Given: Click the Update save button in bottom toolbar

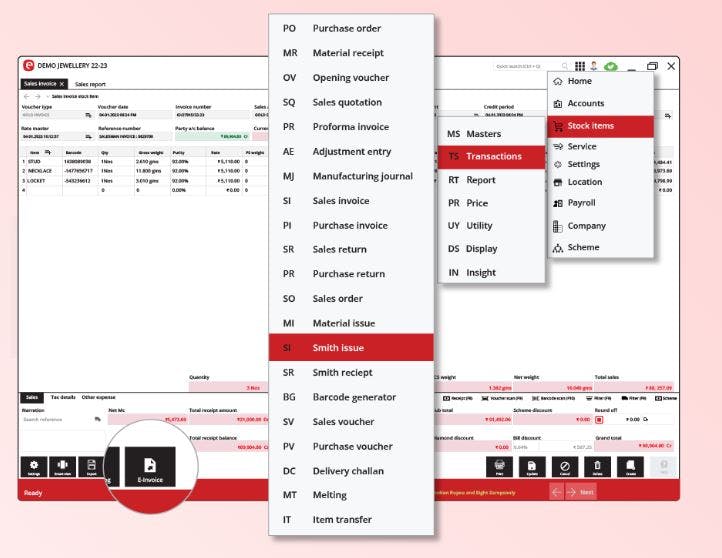Looking at the screenshot, I should pyautogui.click(x=532, y=467).
